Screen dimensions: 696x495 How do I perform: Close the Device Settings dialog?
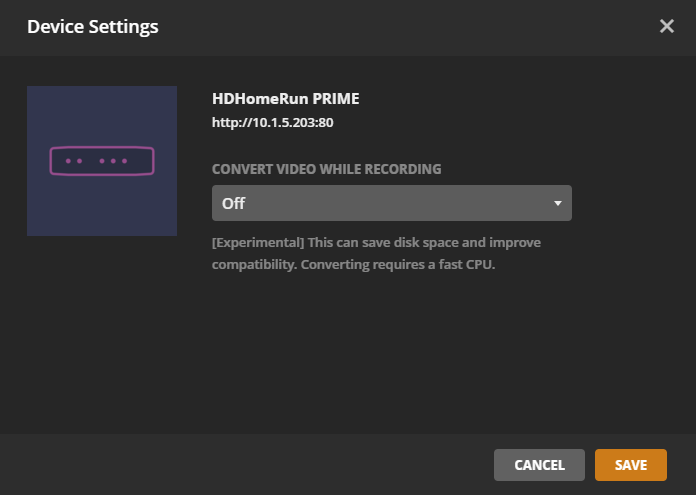click(667, 26)
